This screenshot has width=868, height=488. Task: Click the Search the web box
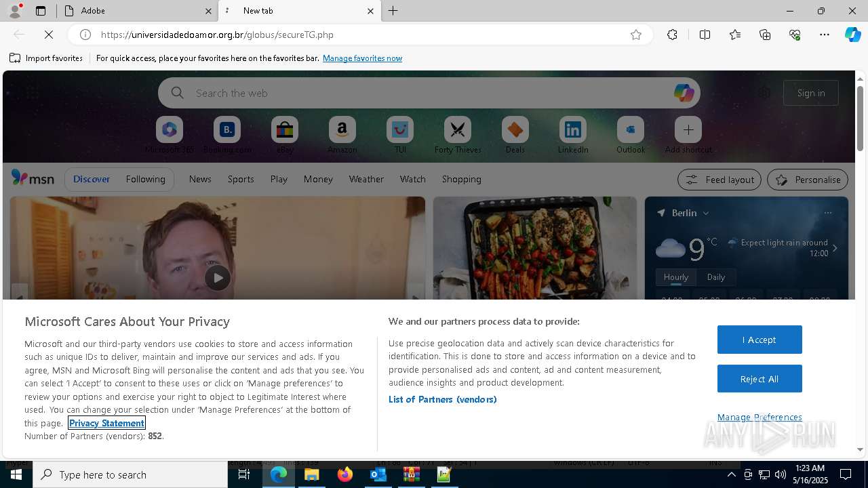pos(429,93)
